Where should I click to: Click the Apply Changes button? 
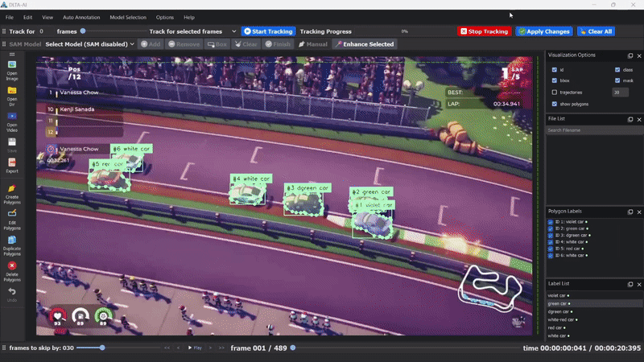pyautogui.click(x=544, y=31)
